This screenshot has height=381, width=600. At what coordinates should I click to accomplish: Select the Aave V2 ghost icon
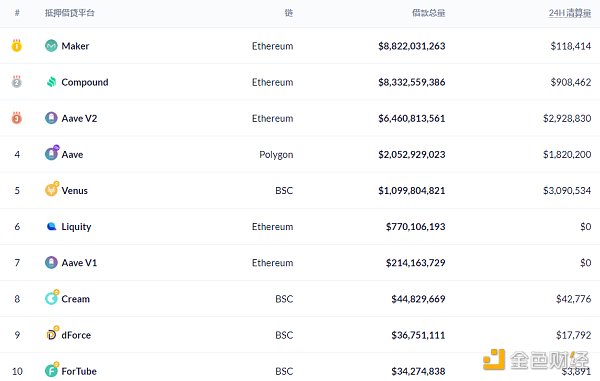click(x=51, y=118)
